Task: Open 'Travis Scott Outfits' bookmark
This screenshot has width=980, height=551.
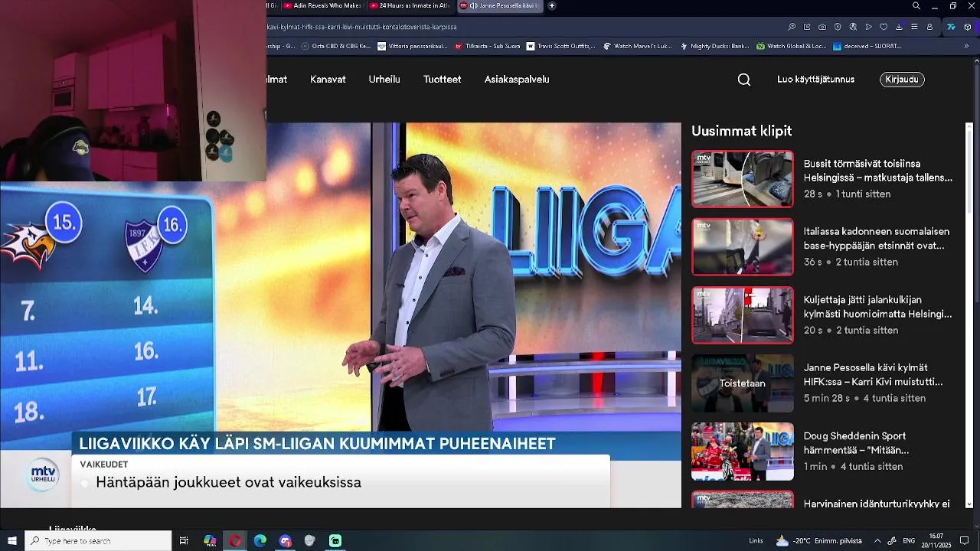Action: tap(560, 46)
